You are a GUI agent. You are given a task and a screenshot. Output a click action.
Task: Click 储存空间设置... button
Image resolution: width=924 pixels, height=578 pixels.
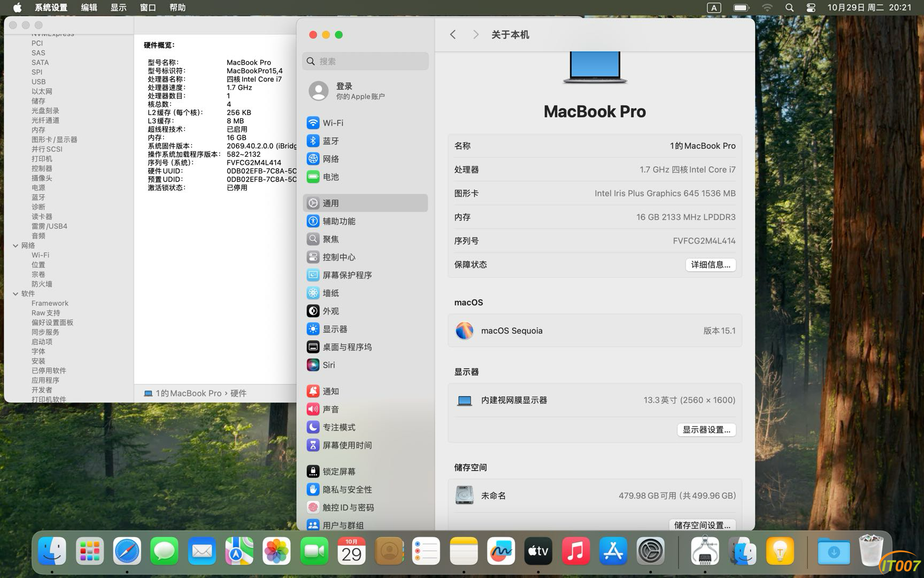(x=702, y=525)
